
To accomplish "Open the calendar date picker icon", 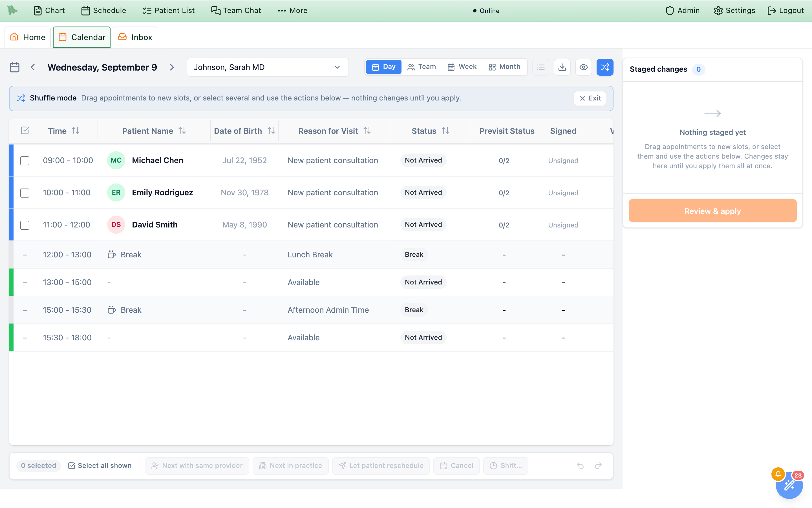I will point(14,67).
